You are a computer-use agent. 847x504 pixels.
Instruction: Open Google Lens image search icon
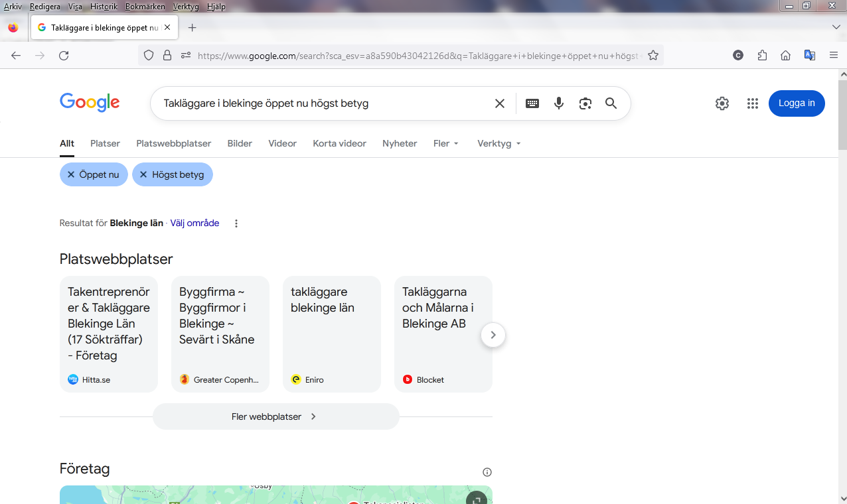point(585,103)
